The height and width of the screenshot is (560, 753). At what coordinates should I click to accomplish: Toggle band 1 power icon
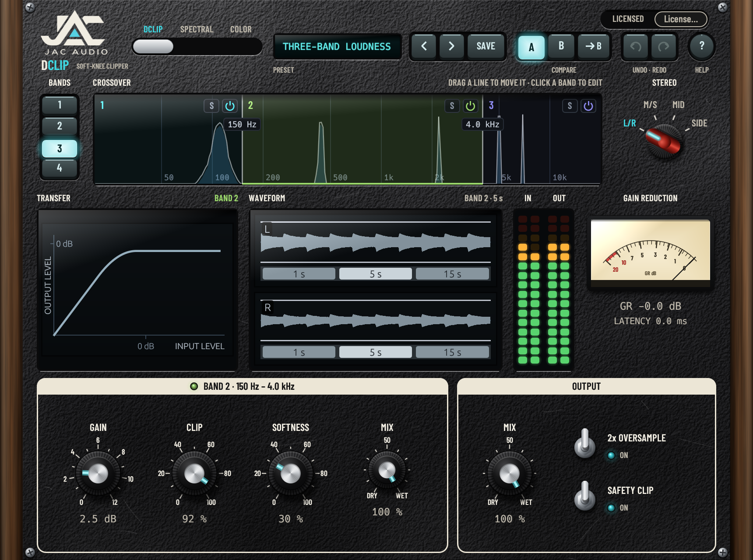point(230,106)
